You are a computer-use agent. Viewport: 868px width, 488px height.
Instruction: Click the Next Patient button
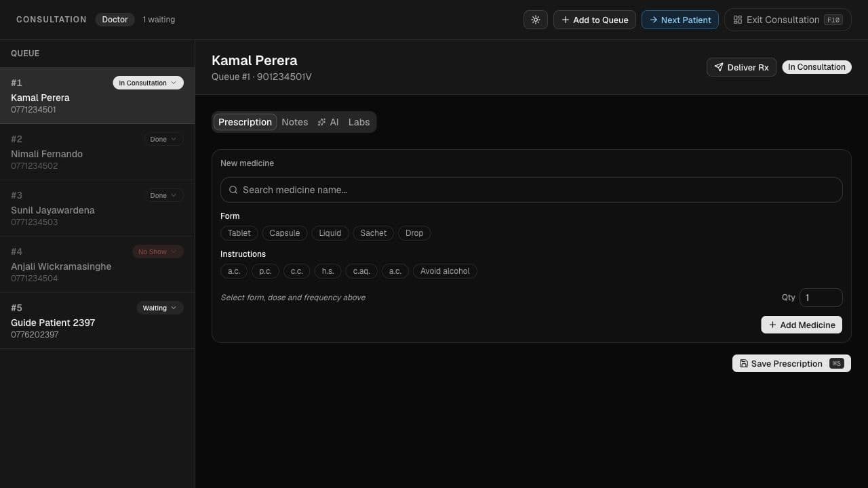point(679,20)
